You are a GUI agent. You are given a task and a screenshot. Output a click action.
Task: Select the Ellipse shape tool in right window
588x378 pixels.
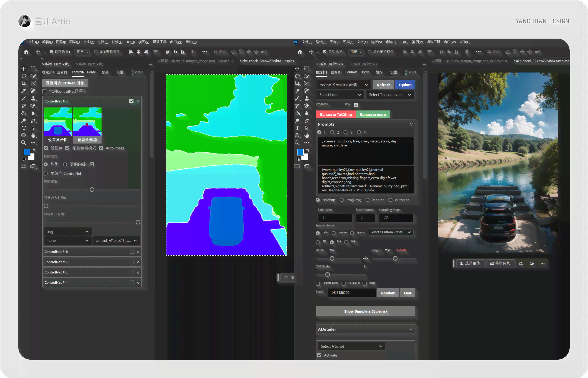pos(297,135)
